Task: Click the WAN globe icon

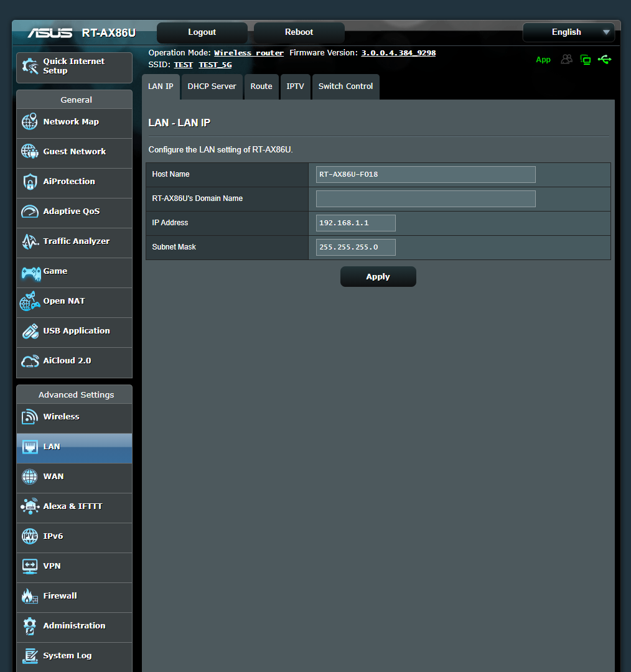Action: [x=30, y=477]
